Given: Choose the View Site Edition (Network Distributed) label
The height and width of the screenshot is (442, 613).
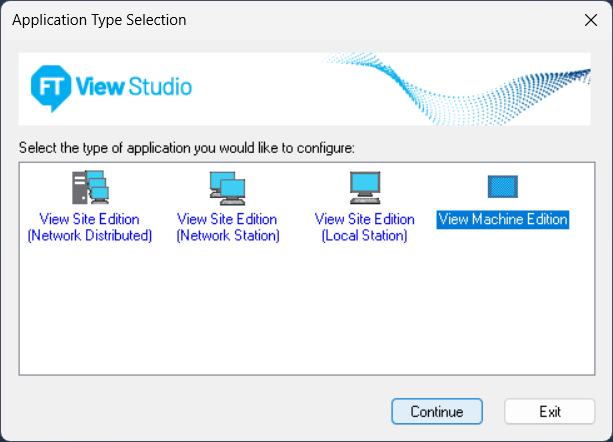Looking at the screenshot, I should 89,228.
